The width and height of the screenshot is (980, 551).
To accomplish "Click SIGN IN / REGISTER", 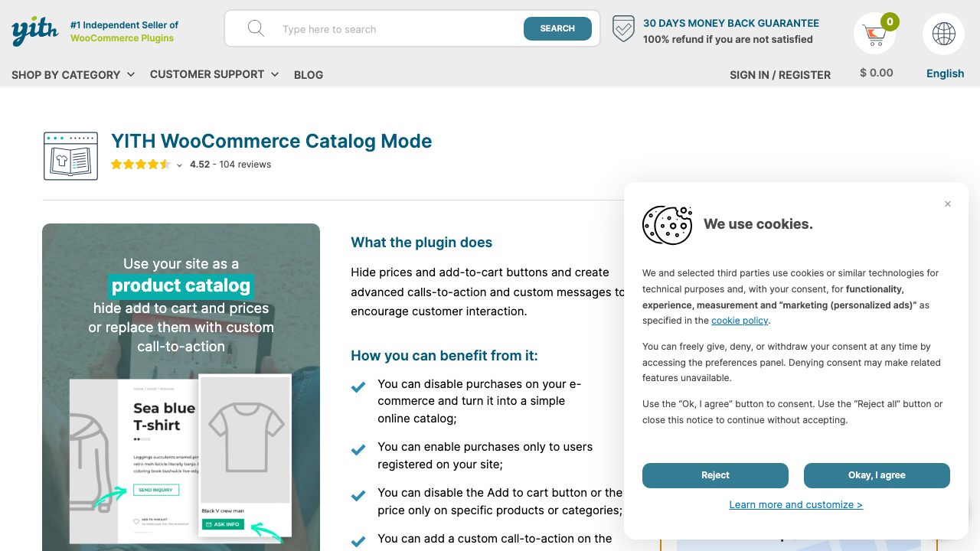I will [x=779, y=74].
